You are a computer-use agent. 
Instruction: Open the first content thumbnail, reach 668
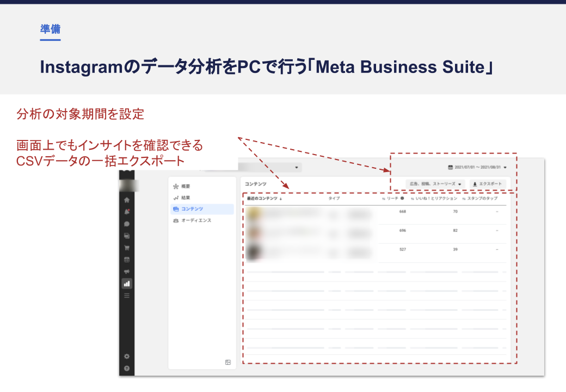254,215
